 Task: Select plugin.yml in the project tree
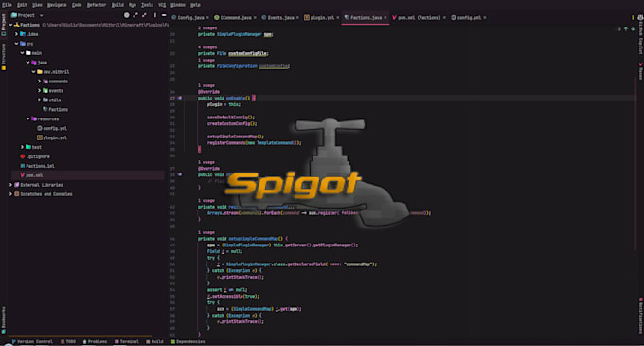point(52,137)
